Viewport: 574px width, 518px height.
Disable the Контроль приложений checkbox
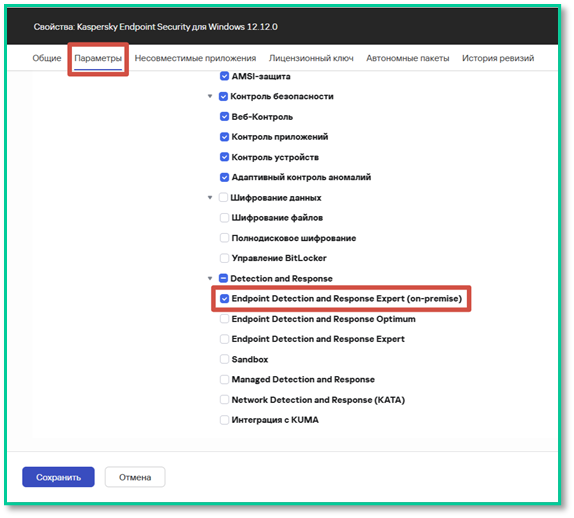tap(224, 137)
